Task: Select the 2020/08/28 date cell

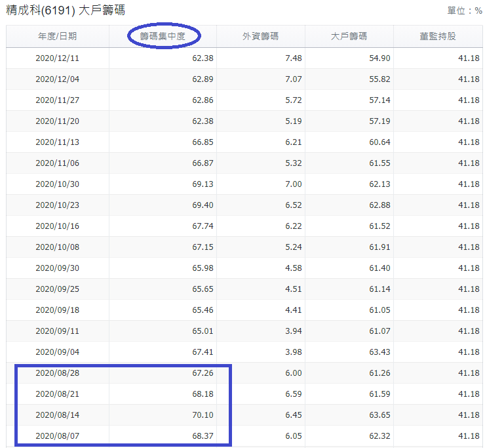Action: pyautogui.click(x=58, y=373)
